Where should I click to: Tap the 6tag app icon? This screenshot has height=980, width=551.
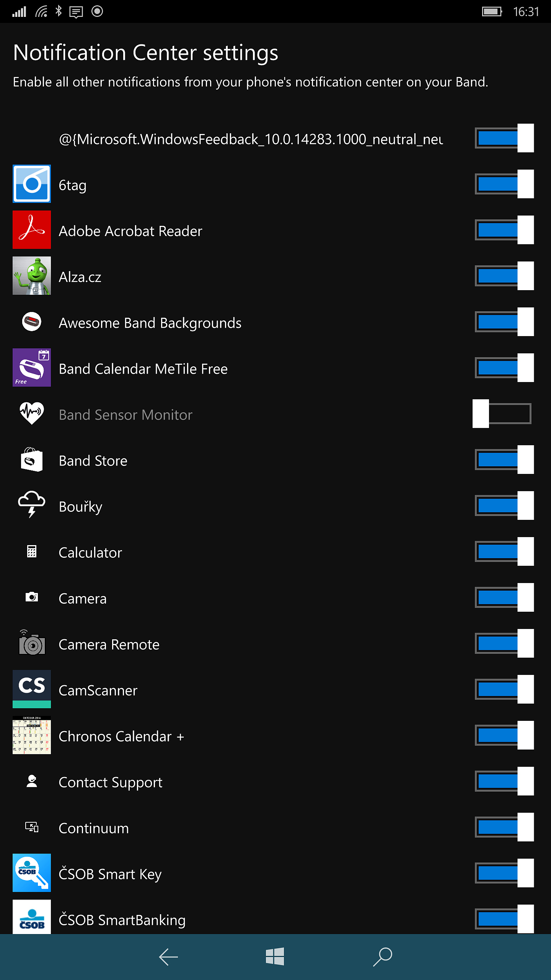[32, 184]
